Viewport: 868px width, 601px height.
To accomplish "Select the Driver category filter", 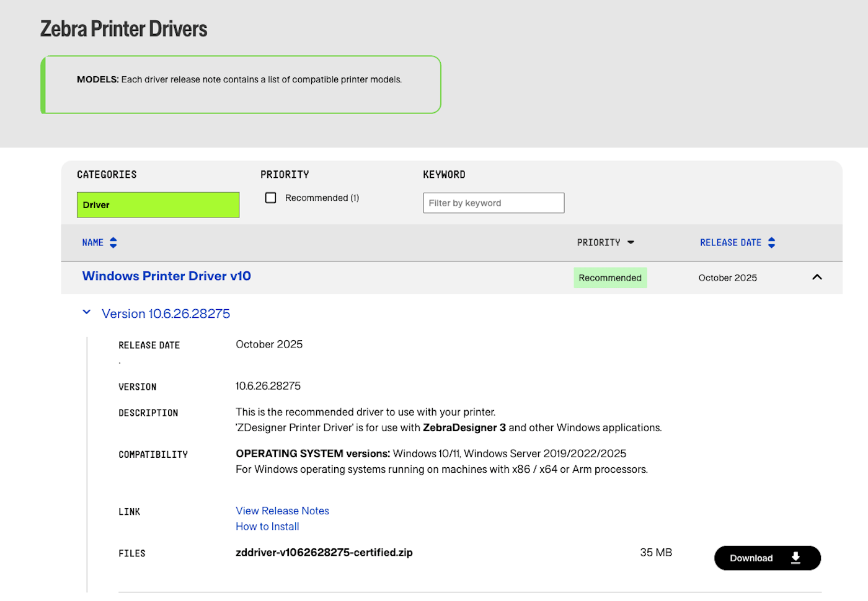I will pyautogui.click(x=158, y=205).
